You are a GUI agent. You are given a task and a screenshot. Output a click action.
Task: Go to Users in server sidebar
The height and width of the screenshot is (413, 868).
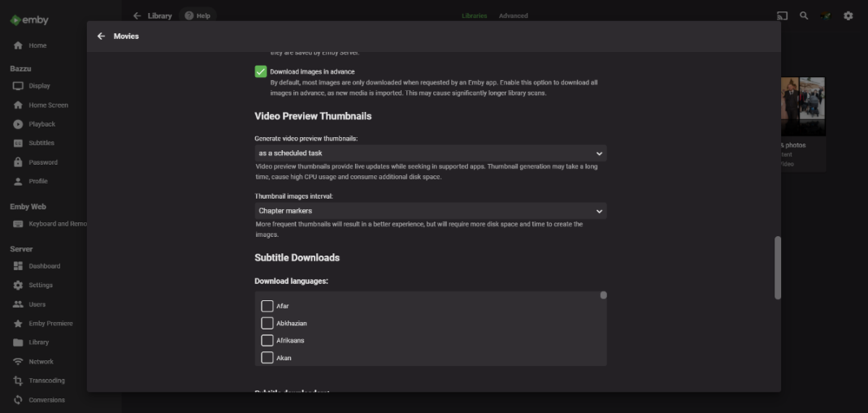(37, 305)
